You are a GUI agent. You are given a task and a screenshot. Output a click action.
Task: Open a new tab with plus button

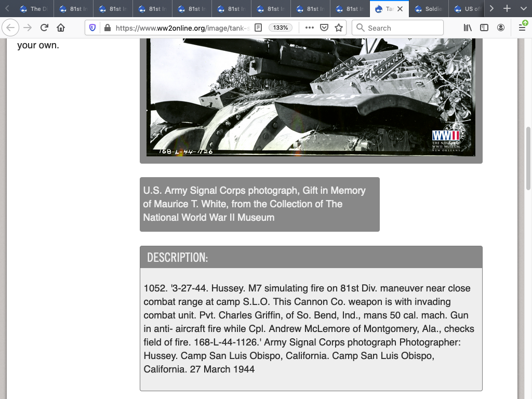coord(507,9)
